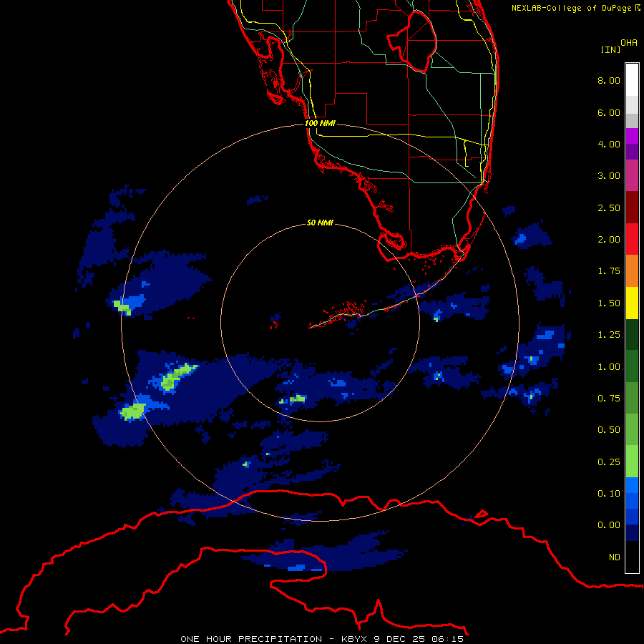This screenshot has height=644, width=644.
Task: Click the 1.75 legend value
Action: [609, 271]
